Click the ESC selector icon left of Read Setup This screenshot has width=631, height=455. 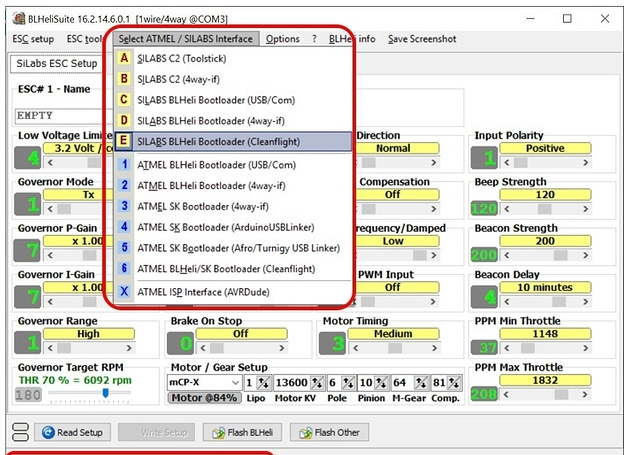[21, 432]
